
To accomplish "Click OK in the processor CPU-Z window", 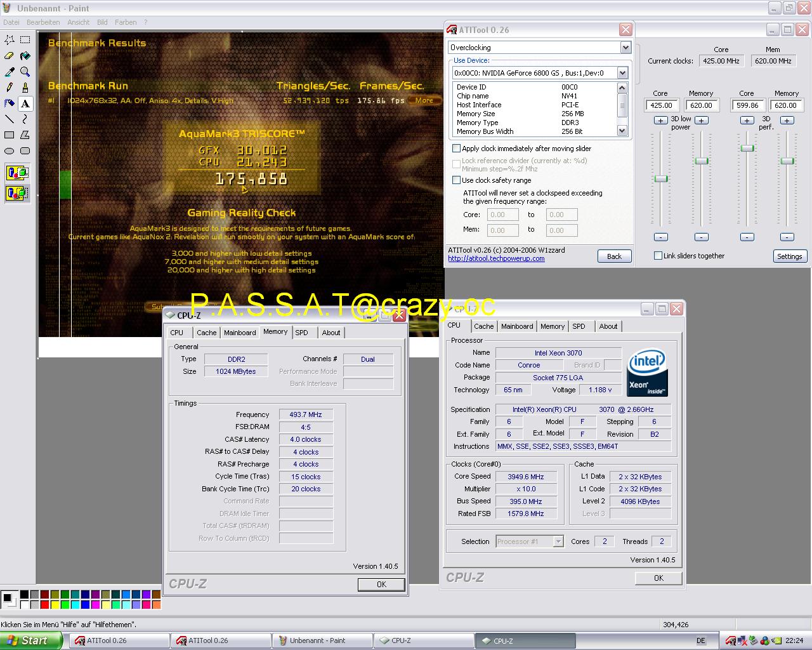I will pyautogui.click(x=658, y=578).
